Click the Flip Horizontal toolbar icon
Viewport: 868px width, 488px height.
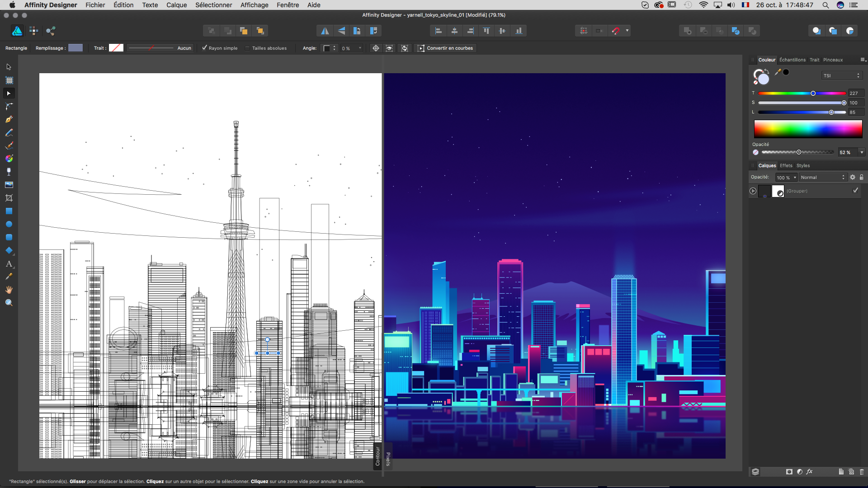point(325,31)
